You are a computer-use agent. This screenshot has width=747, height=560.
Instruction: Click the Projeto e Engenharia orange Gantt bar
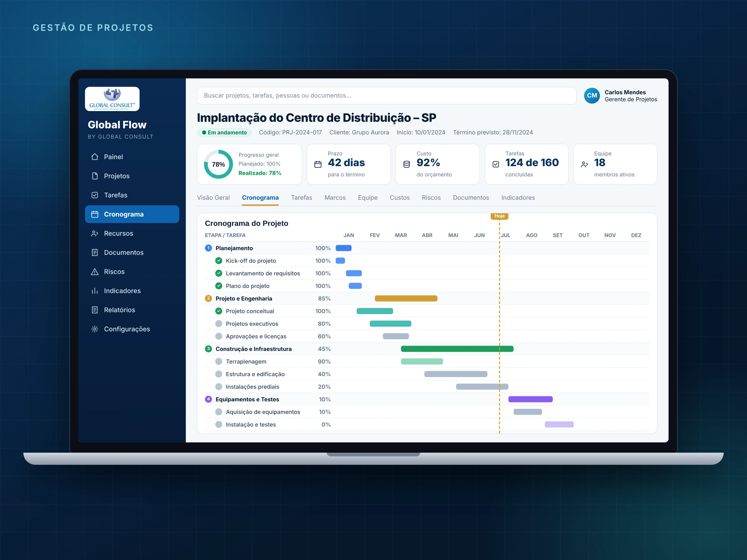406,298
